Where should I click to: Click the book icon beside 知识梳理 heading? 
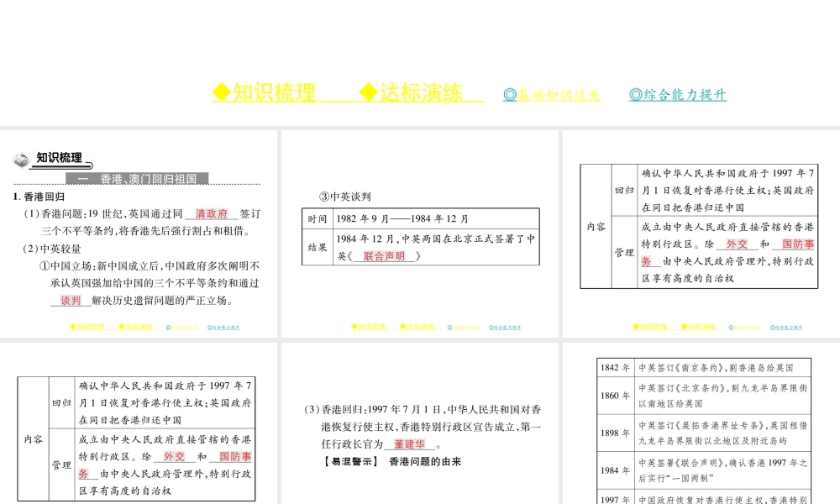(x=22, y=160)
